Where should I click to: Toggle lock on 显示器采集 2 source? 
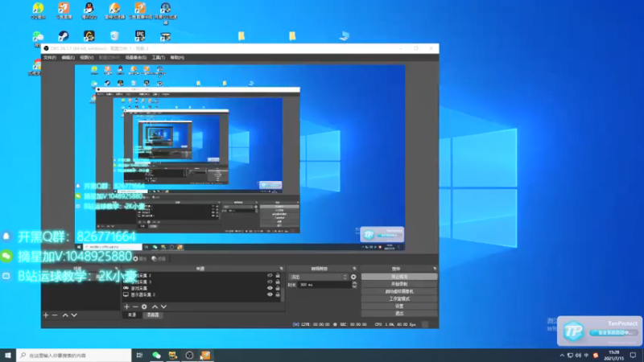pos(278,294)
